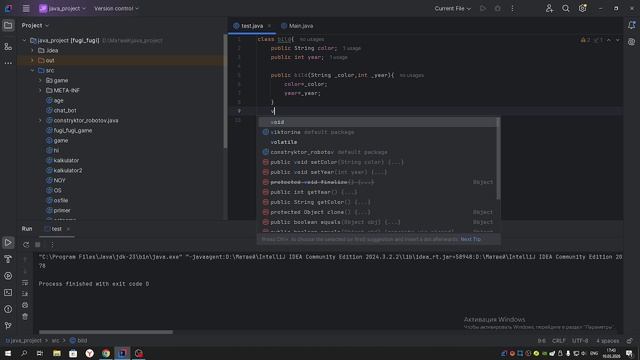This screenshot has height=360, width=640.
Task: Expand the .idea folder
Action: pyautogui.click(x=33, y=51)
